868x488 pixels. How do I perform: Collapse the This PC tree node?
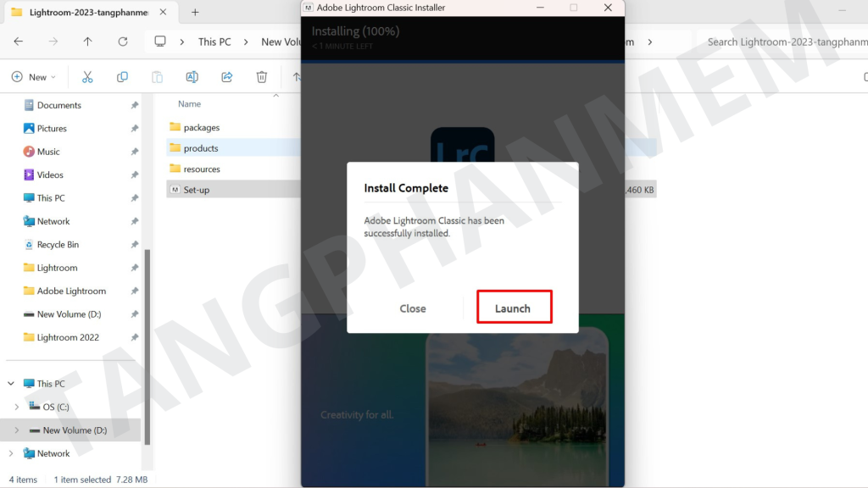(11, 384)
